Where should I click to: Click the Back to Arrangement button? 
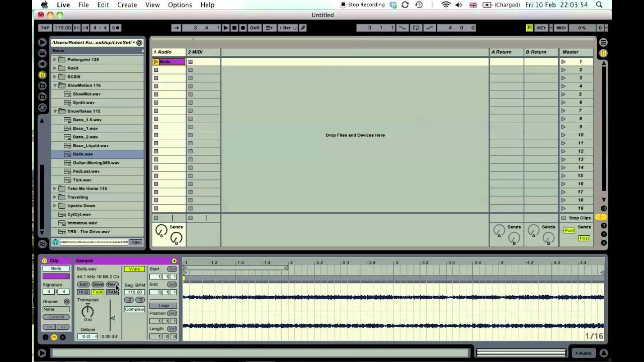point(270,28)
